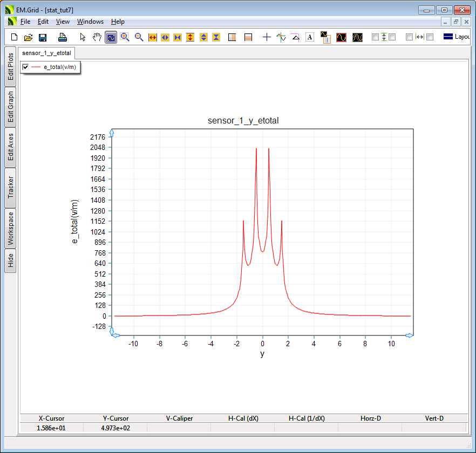Toggle the left vertical caliper checkbox
The image size is (476, 453).
tap(376, 37)
